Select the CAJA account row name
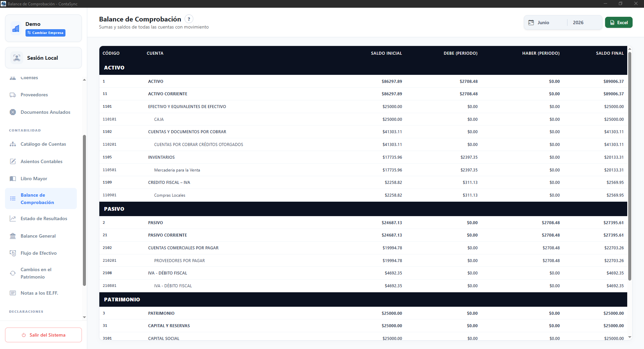Image resolution: width=644 pixels, height=349 pixels. click(x=159, y=119)
